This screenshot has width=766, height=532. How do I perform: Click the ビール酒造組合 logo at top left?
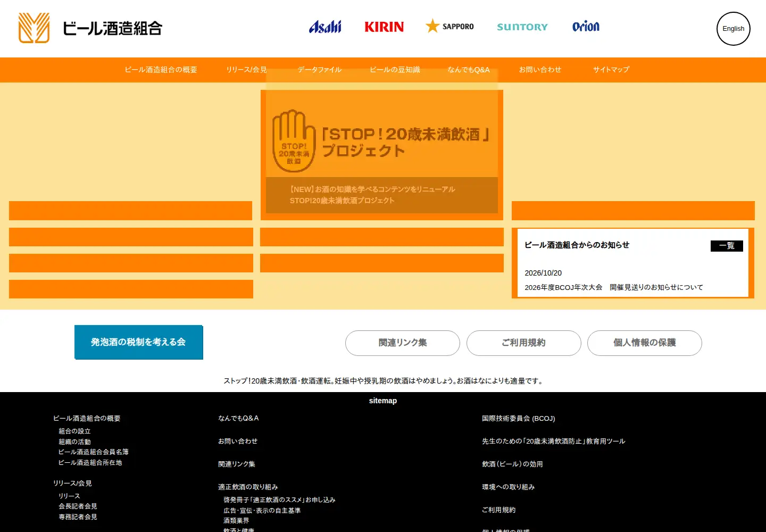coord(90,28)
